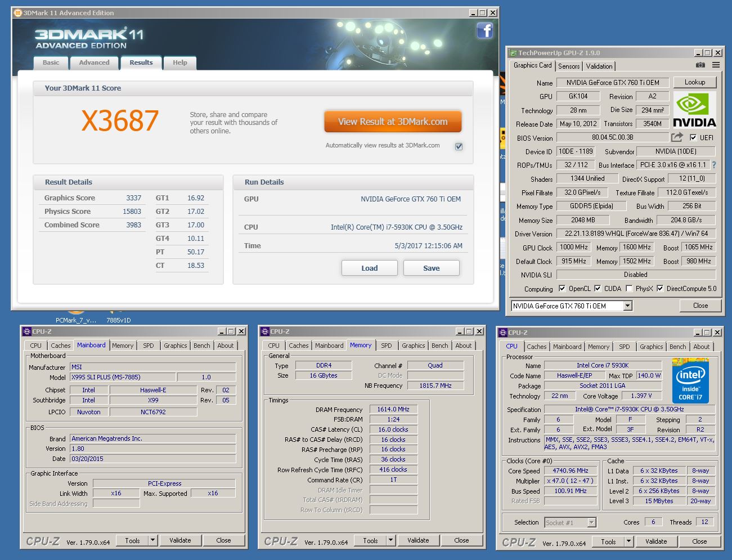This screenshot has height=560, width=732.
Task: Click the DRAM Frequency value 1614.0 MHz
Action: 393,409
